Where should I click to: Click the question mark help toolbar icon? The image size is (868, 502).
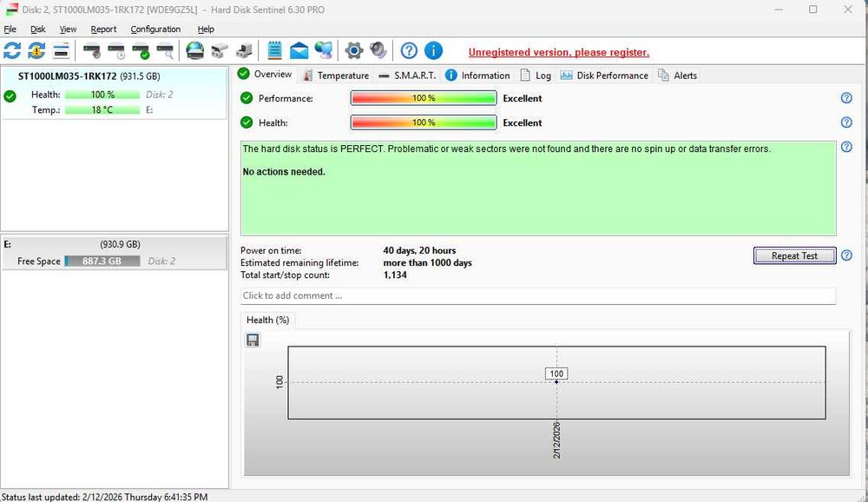(409, 50)
